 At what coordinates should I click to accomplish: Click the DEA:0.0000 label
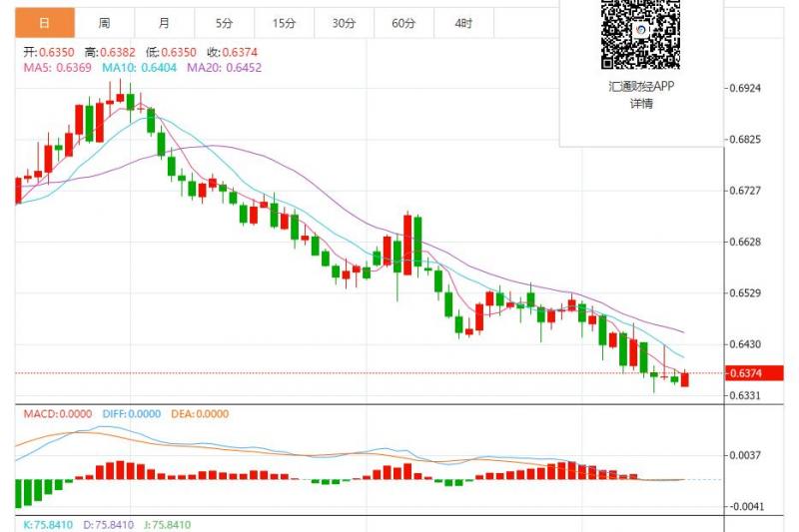click(x=200, y=414)
